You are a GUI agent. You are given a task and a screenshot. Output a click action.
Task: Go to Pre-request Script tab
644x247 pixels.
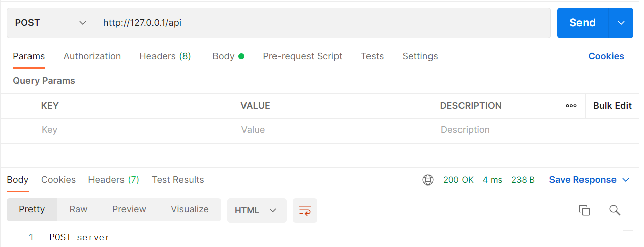click(x=302, y=56)
